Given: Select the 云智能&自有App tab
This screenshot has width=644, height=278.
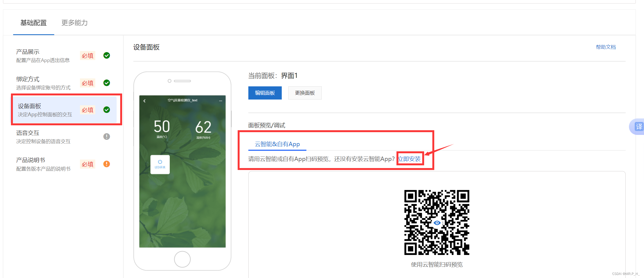Looking at the screenshot, I should click(x=277, y=144).
